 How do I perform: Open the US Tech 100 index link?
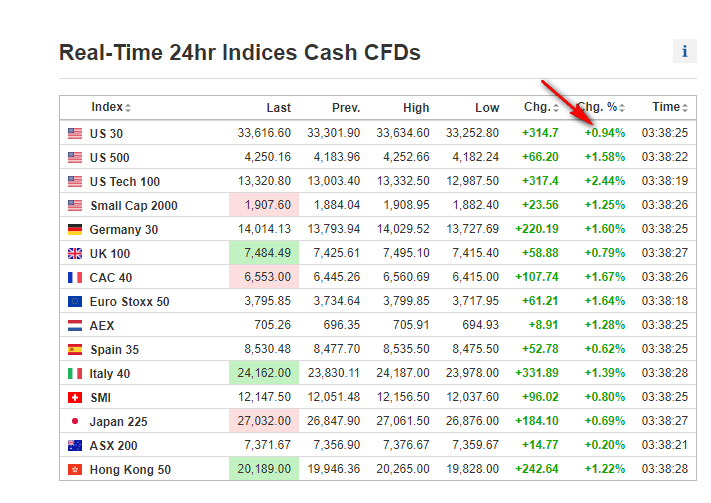[x=125, y=181]
